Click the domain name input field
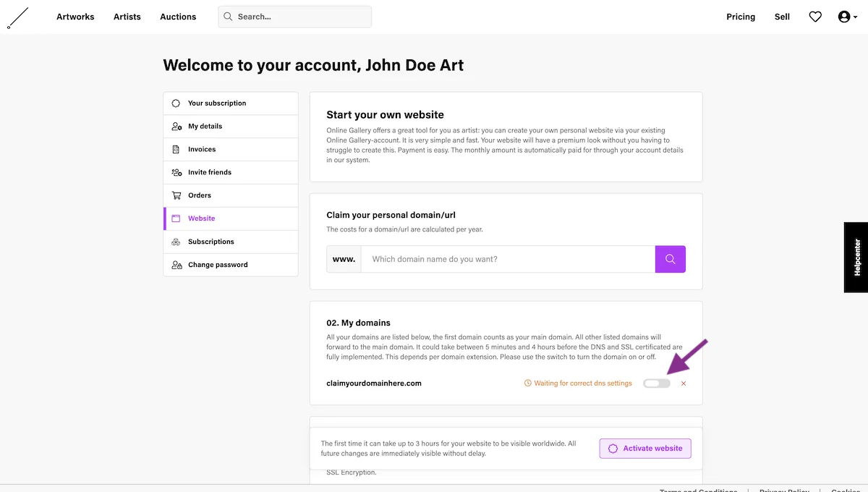868x492 pixels. click(508, 259)
